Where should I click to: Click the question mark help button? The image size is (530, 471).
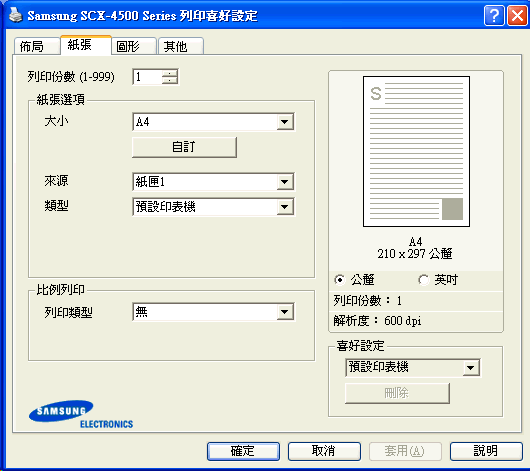pyautogui.click(x=494, y=15)
